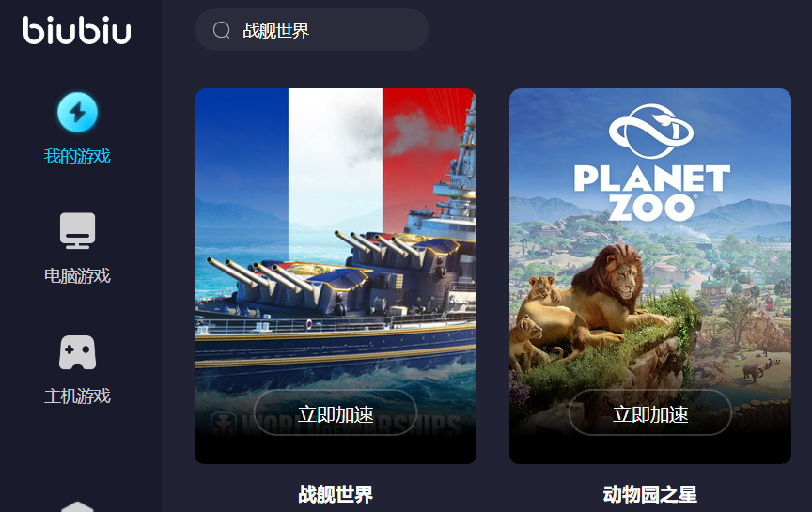Click the 战舰世界 game title
This screenshot has height=512, width=812.
click(x=336, y=494)
